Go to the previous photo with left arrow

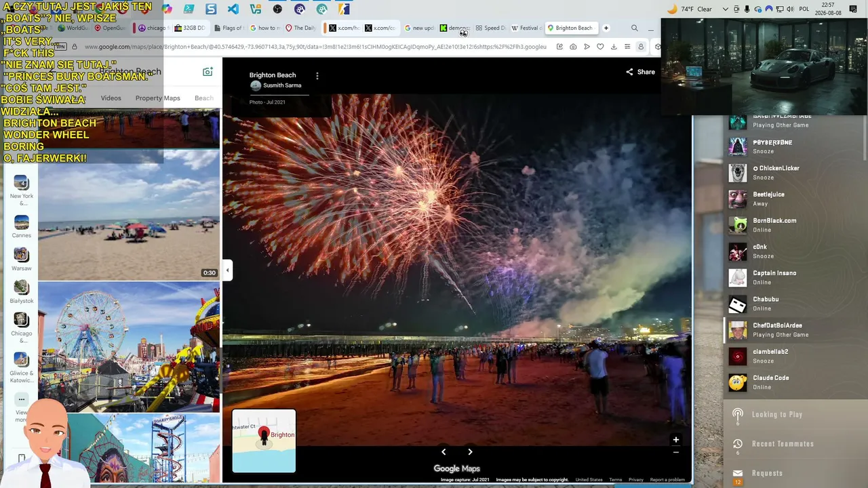click(443, 452)
